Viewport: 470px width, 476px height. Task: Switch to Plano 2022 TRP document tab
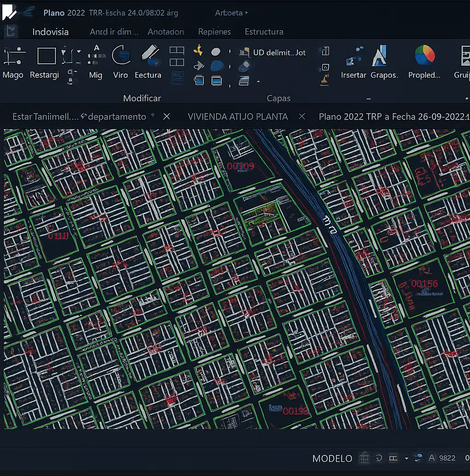click(394, 117)
